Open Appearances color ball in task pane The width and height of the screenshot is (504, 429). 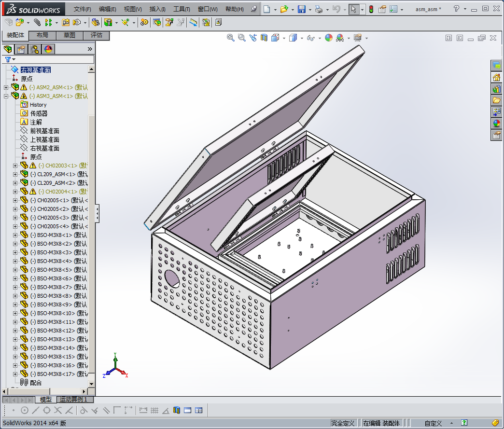497,124
